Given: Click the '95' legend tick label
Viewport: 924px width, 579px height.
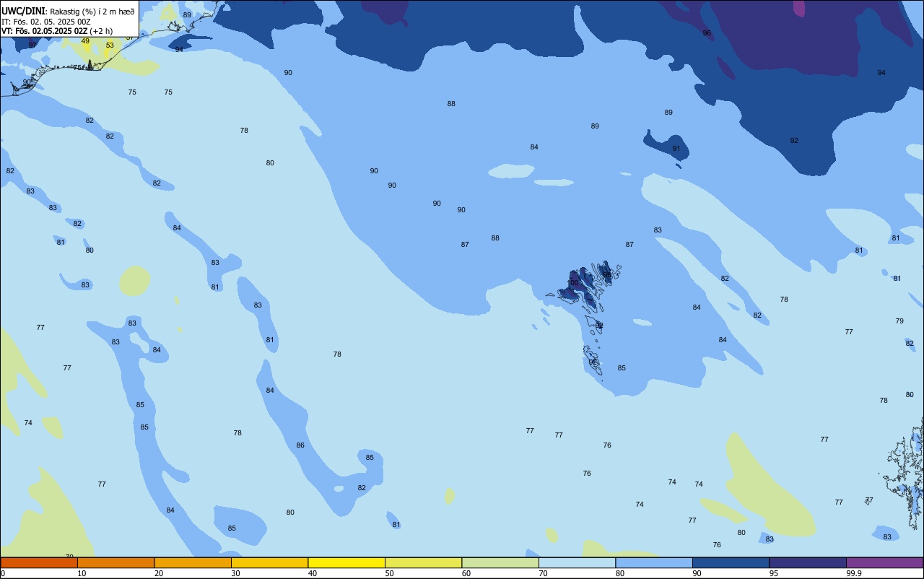Looking at the screenshot, I should (x=773, y=573).
